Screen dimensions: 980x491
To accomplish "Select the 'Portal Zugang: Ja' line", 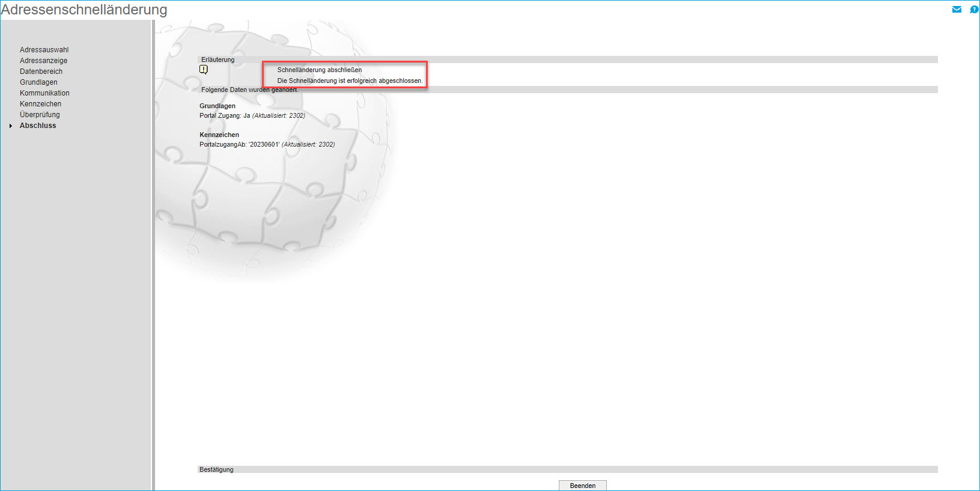I will [x=252, y=115].
